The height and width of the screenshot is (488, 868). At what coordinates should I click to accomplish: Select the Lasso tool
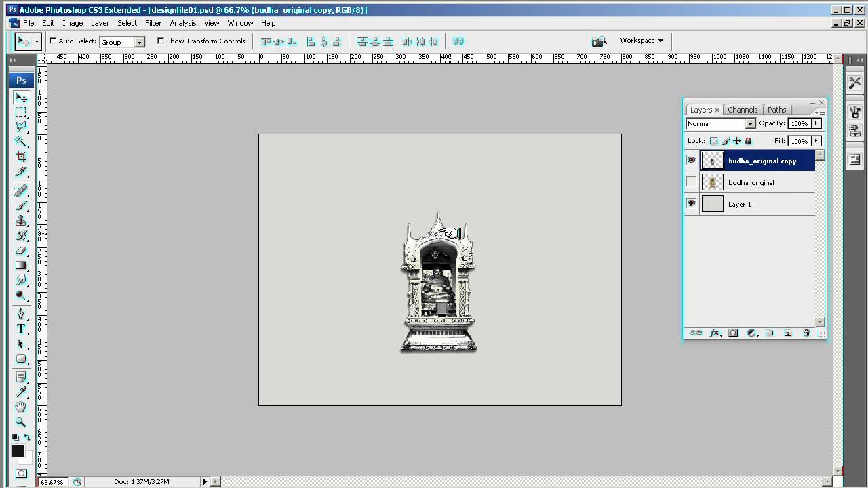tap(21, 127)
